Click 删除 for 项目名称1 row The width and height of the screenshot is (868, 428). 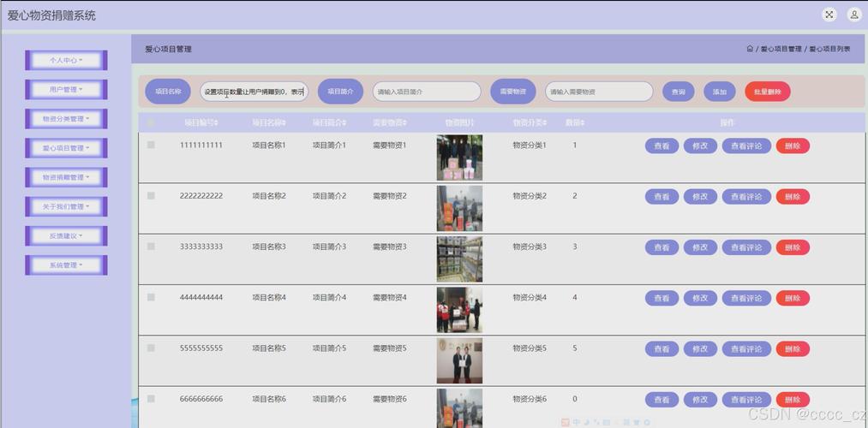click(793, 146)
